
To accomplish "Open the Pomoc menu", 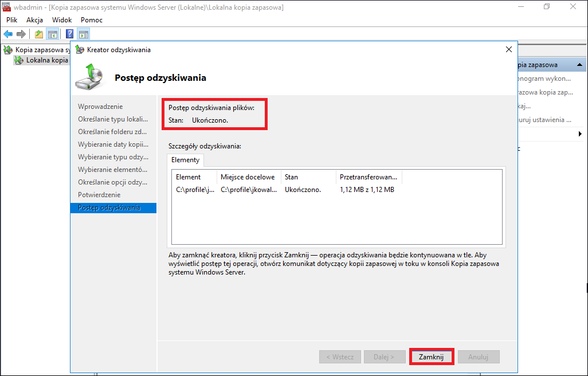I will pyautogui.click(x=92, y=20).
